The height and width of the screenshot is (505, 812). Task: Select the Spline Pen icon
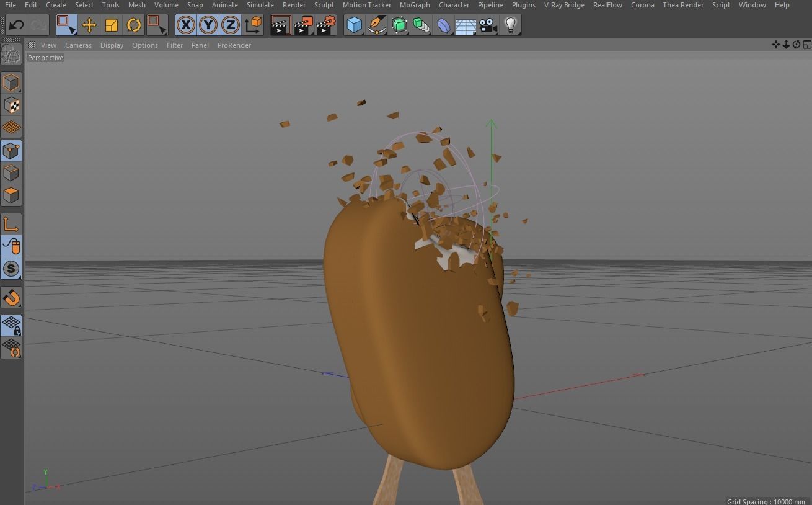tap(377, 25)
